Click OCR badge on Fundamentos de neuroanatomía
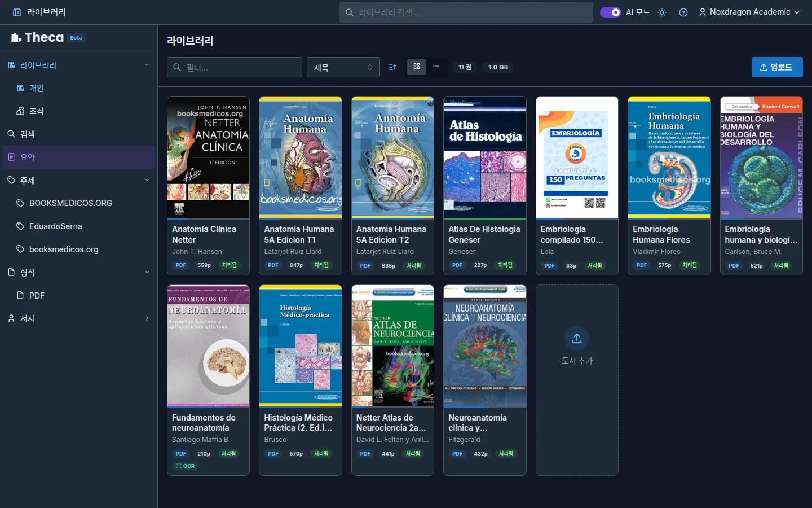 click(186, 466)
